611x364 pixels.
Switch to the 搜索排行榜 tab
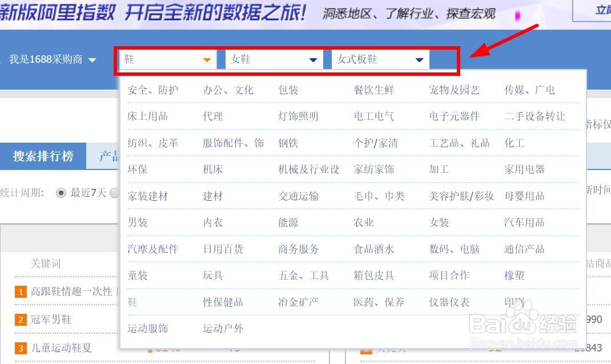[43, 156]
